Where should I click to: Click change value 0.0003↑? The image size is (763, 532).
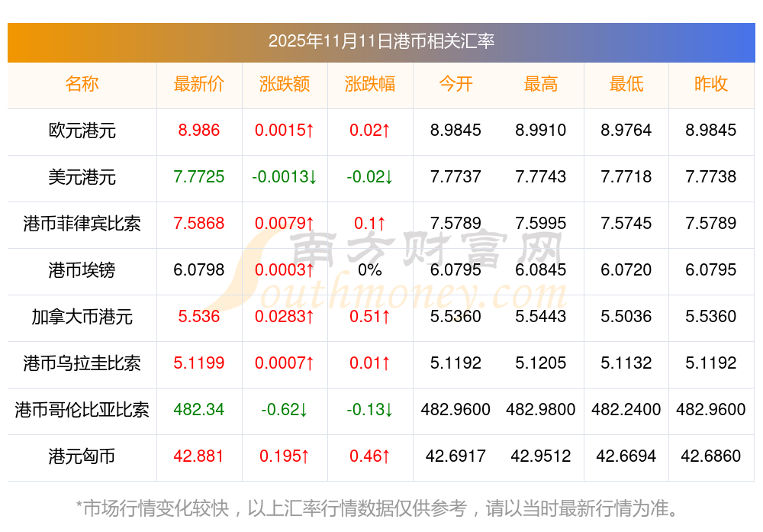(285, 269)
